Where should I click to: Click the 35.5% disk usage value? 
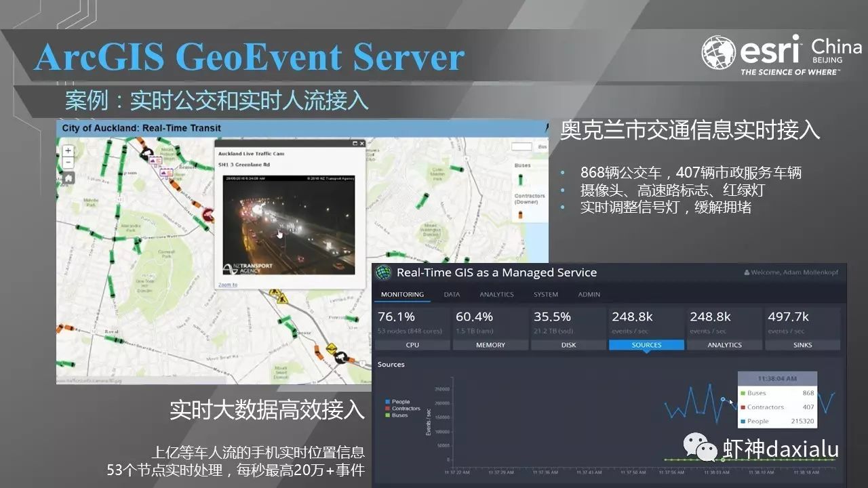552,317
